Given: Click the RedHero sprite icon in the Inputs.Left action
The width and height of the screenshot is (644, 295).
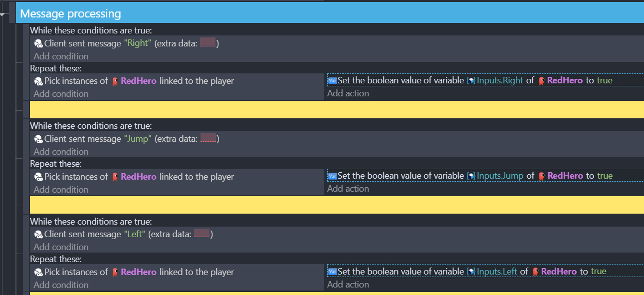Looking at the screenshot, I should click(535, 272).
